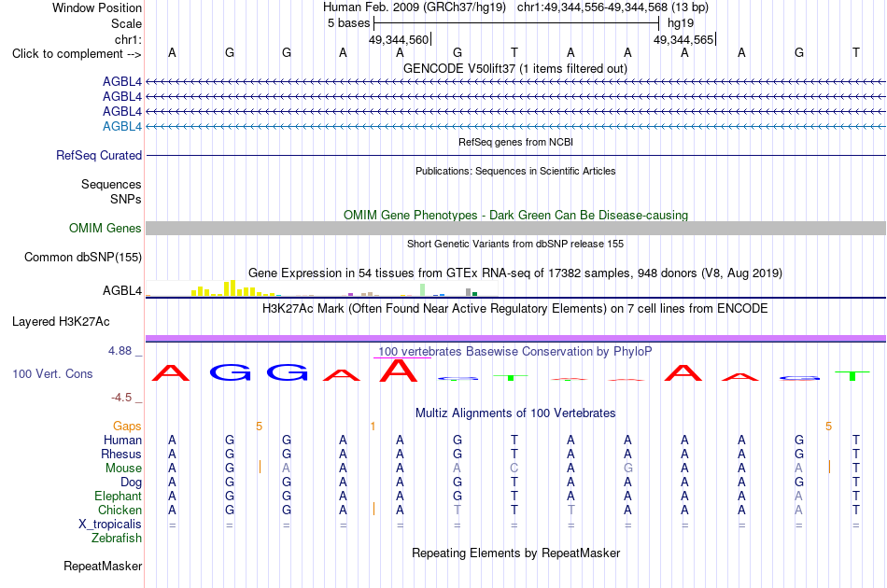
Task: Click the Basewise Conservation by PhyloP title
Action: point(515,352)
